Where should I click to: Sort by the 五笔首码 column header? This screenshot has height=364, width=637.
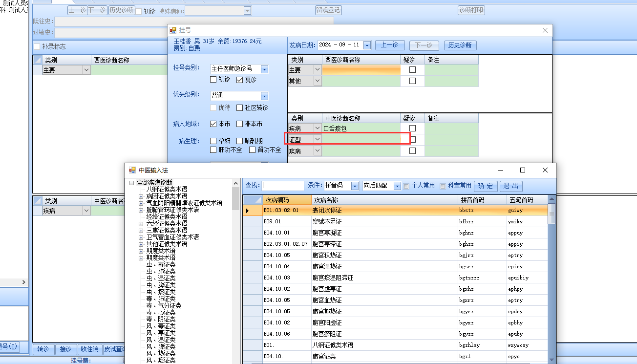[527, 200]
